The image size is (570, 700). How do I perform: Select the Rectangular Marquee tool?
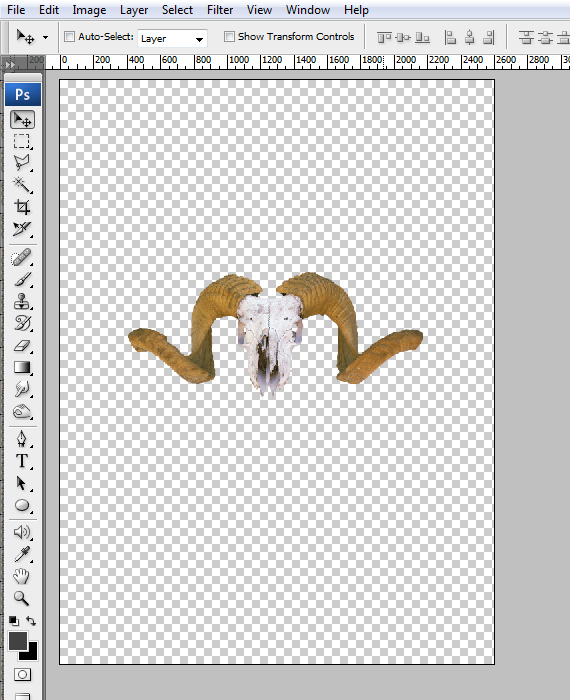pos(22,142)
